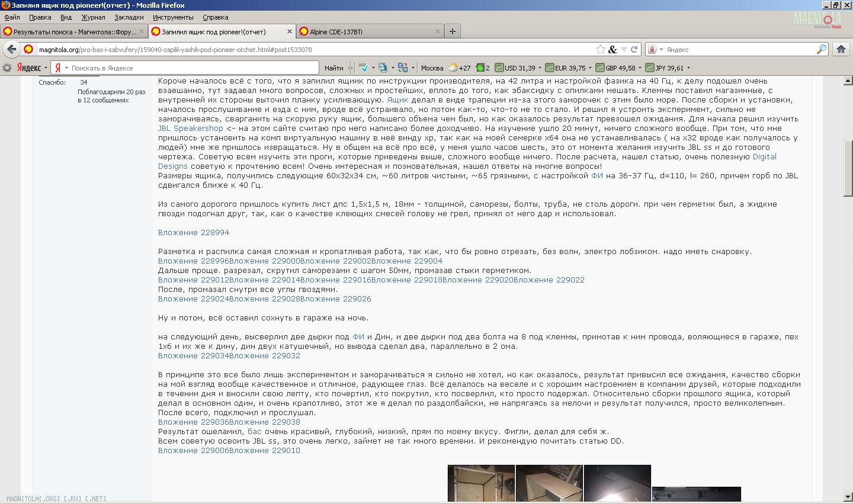The height and width of the screenshot is (504, 853).
Task: Close the 'Запилил ящик под pioneer!' tab
Action: click(290, 31)
